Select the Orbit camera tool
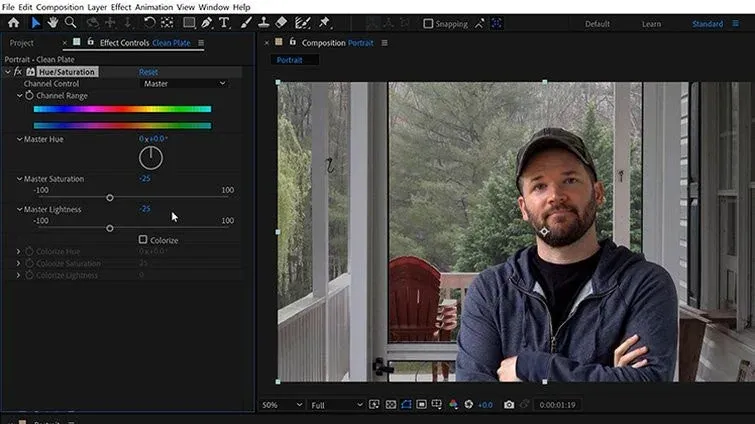 [92, 23]
